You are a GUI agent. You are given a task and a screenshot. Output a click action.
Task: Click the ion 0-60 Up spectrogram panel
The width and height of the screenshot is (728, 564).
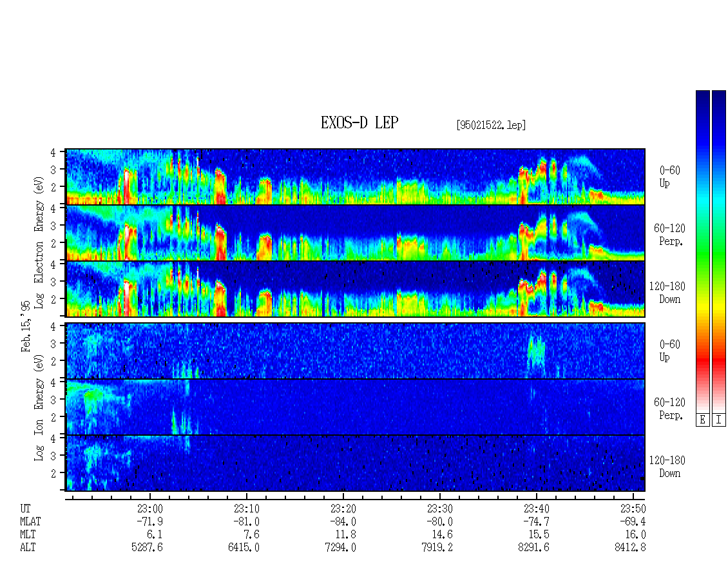355,351
